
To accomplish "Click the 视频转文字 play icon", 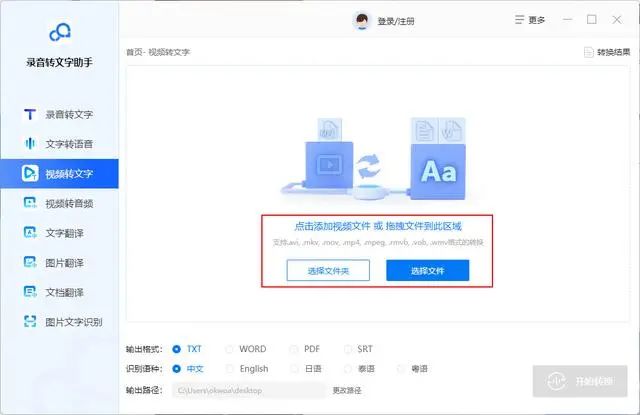I will (30, 173).
